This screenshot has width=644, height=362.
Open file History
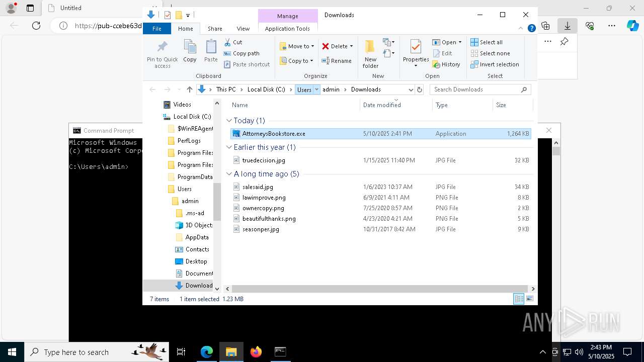click(446, 64)
